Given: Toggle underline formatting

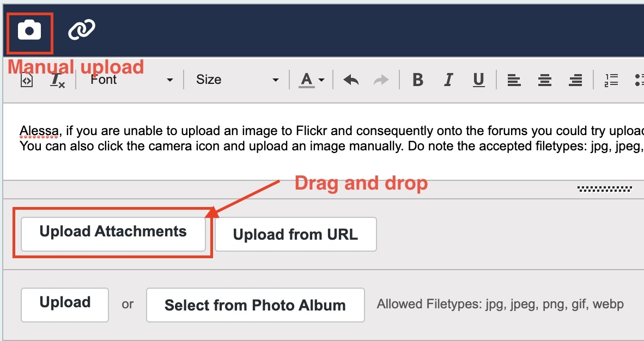Looking at the screenshot, I should 479,80.
